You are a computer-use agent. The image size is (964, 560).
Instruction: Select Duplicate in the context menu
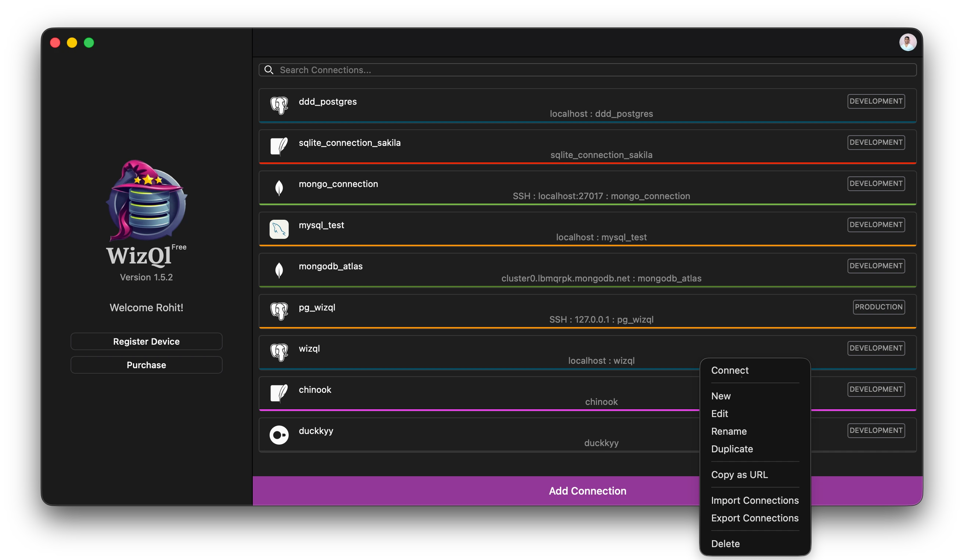click(731, 449)
